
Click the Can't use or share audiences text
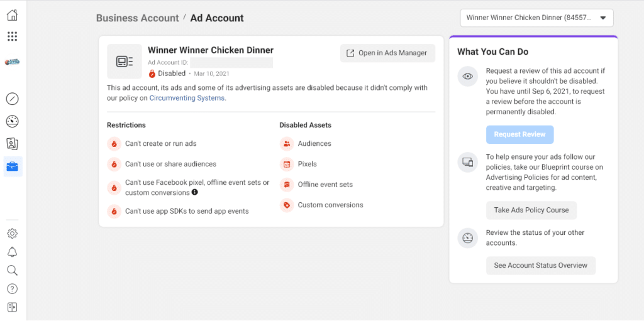[x=171, y=164]
